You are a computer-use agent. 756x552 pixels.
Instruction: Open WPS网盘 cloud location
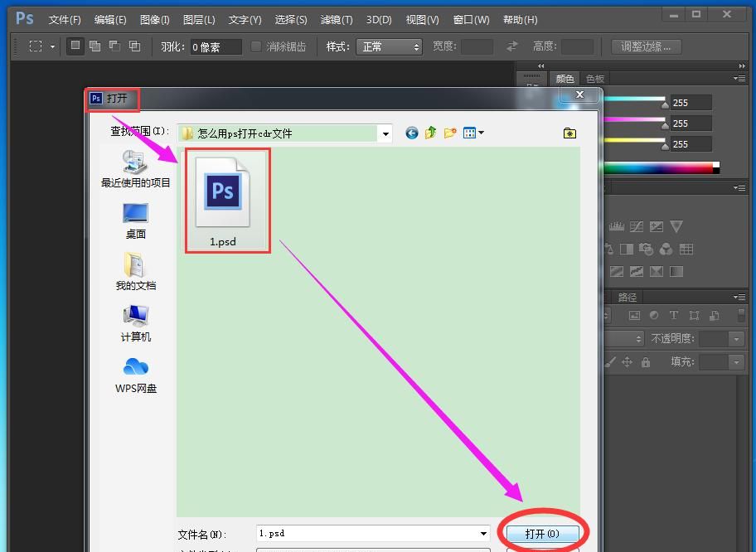(135, 375)
